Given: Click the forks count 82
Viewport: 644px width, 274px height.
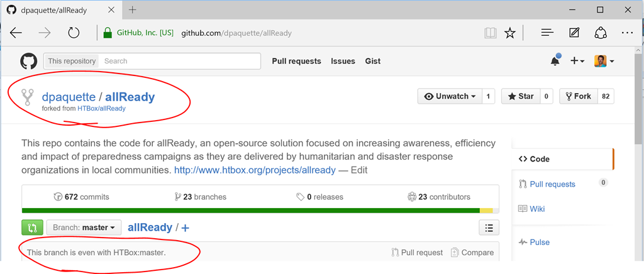Looking at the screenshot, I should pyautogui.click(x=606, y=96).
